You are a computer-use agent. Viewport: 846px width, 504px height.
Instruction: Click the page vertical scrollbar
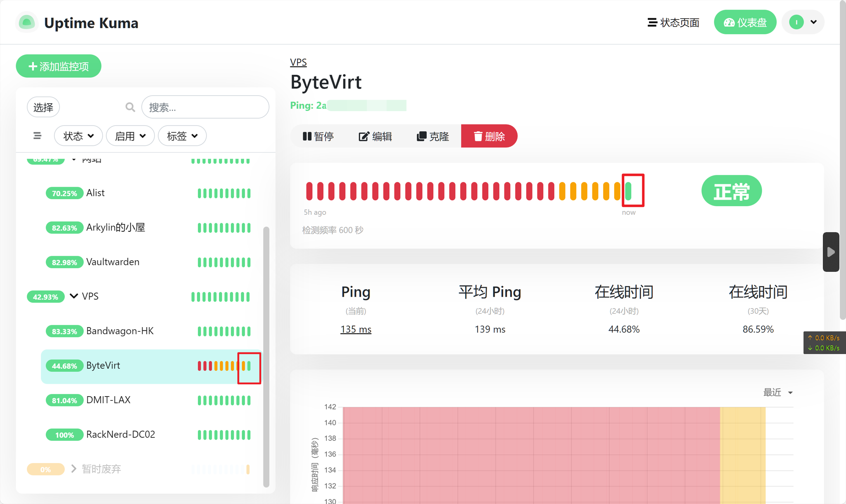[x=843, y=161]
